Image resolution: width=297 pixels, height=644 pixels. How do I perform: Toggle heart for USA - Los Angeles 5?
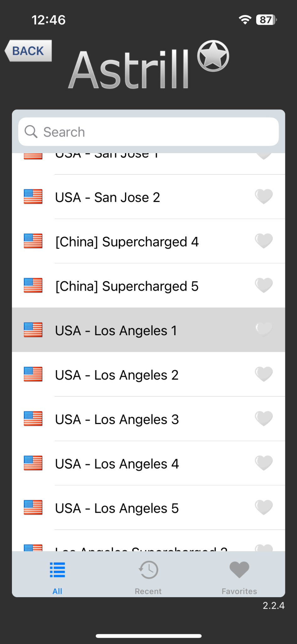pyautogui.click(x=264, y=508)
